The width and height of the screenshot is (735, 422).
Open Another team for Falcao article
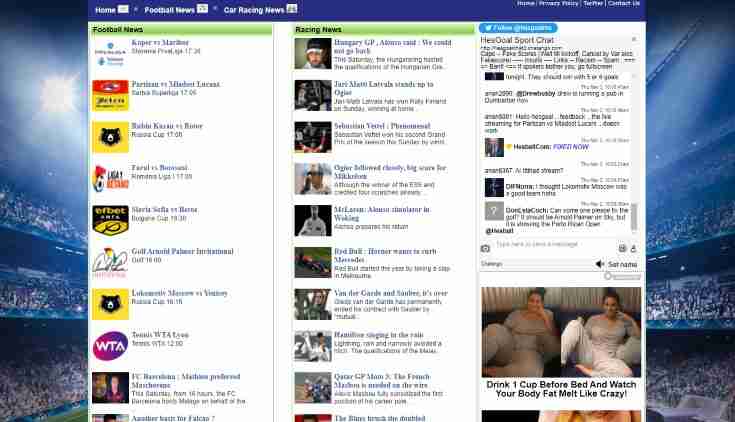173,418
